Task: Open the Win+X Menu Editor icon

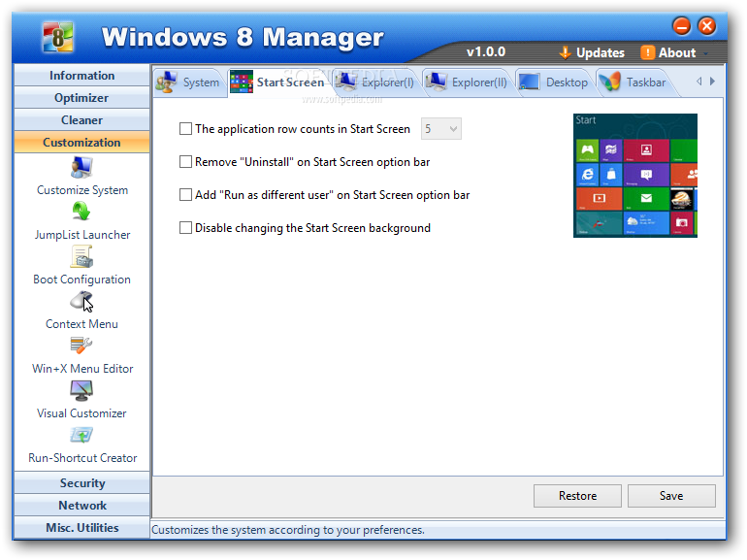Action: 81,346
